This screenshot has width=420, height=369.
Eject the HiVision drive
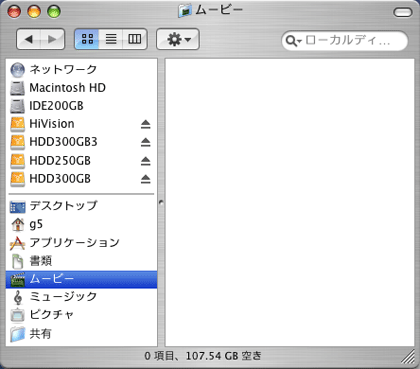coord(145,124)
